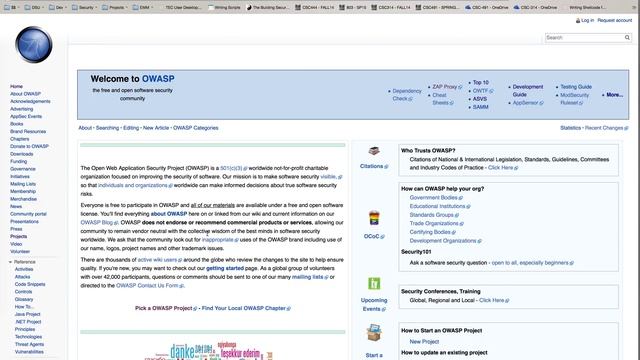Open The Building Secur... bookmark
The width and height of the screenshot is (640, 360).
(x=268, y=7)
